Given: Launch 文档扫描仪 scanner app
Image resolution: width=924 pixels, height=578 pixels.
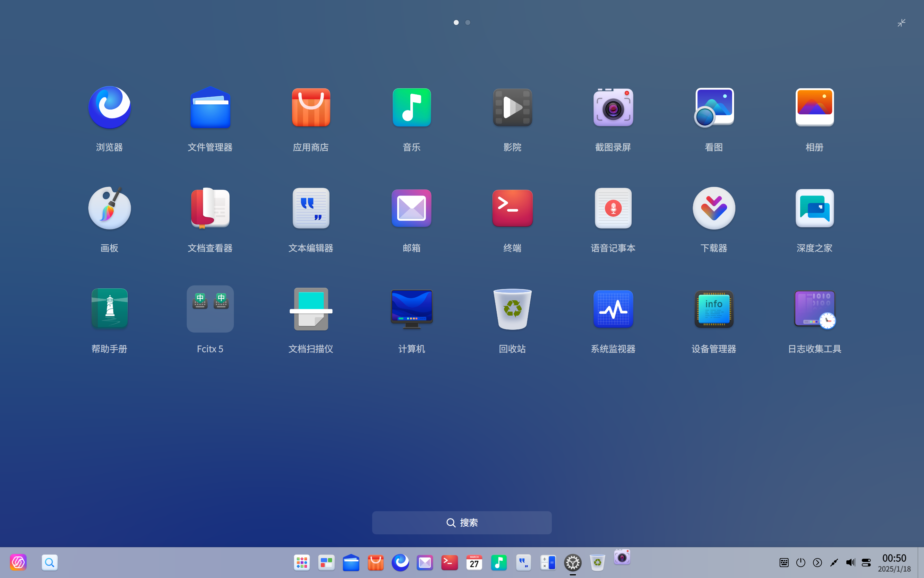Looking at the screenshot, I should [x=311, y=309].
